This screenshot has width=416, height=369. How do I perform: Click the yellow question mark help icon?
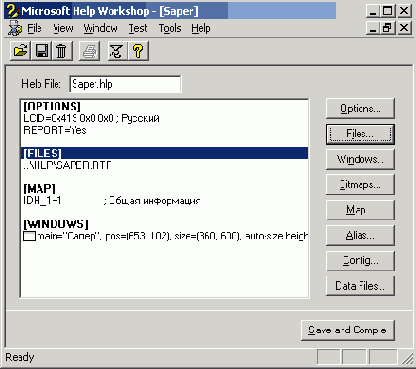click(138, 51)
